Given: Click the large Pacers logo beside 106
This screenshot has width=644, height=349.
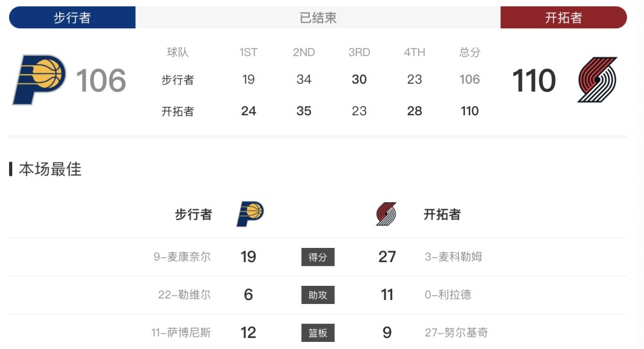Looking at the screenshot, I should (39, 80).
